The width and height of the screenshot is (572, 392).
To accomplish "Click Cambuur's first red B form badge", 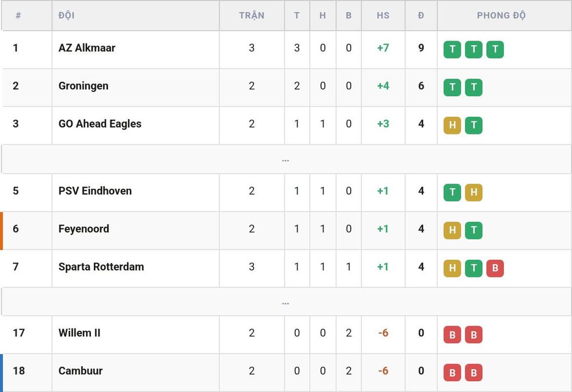I will (x=452, y=373).
